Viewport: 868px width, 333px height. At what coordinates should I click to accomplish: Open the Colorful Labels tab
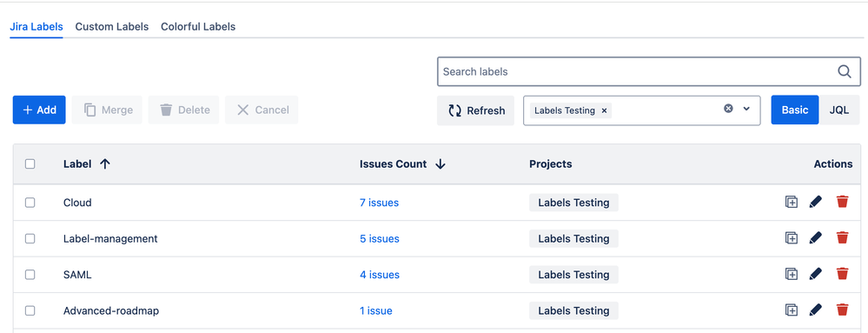[198, 27]
